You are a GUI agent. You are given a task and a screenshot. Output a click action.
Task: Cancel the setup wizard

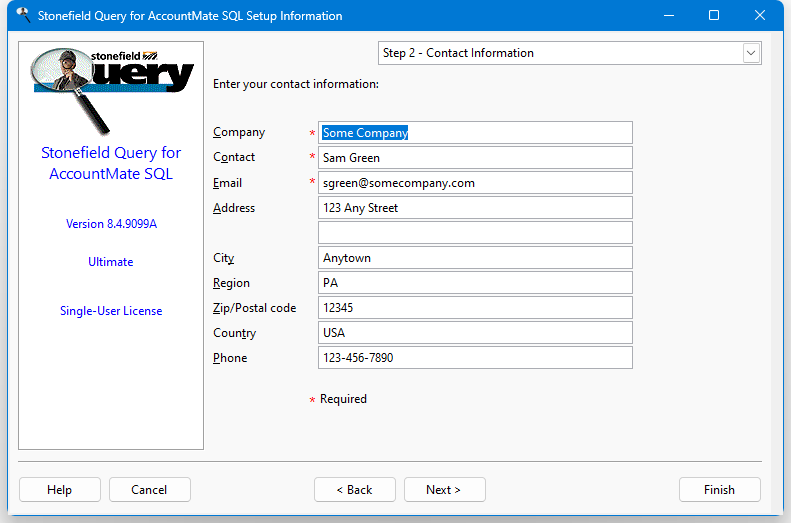click(149, 490)
